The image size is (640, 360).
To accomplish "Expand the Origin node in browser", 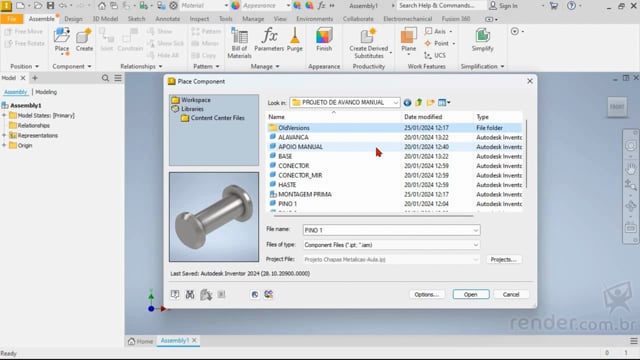I will point(4,145).
